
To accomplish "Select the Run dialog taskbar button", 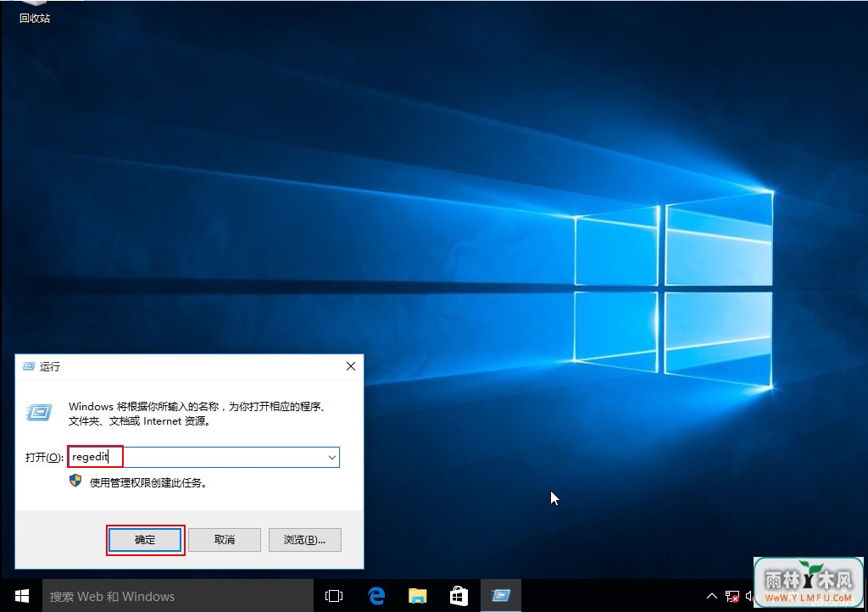I will (x=500, y=596).
